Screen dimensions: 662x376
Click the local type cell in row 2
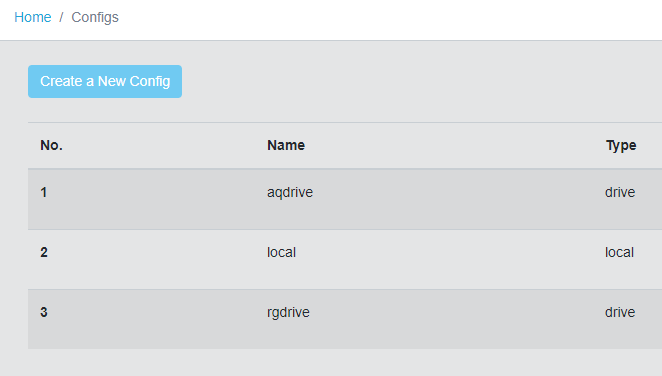pyautogui.click(x=619, y=252)
